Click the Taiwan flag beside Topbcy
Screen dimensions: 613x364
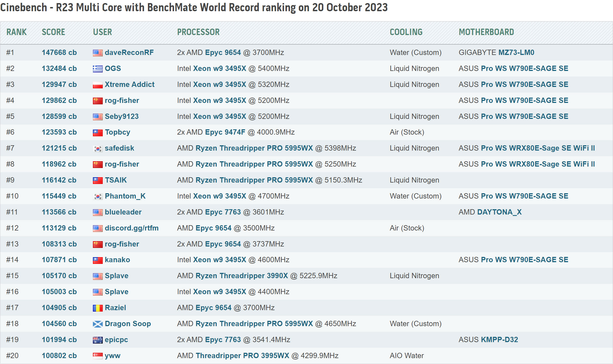pos(98,132)
